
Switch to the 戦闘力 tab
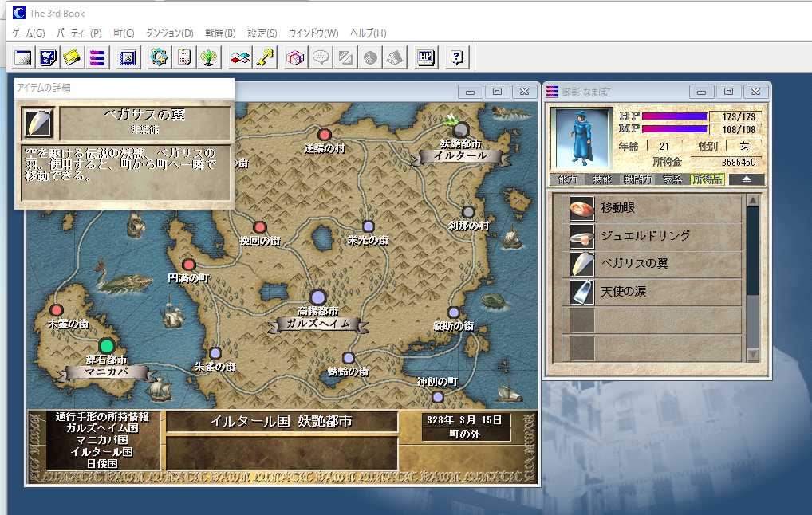(x=637, y=179)
